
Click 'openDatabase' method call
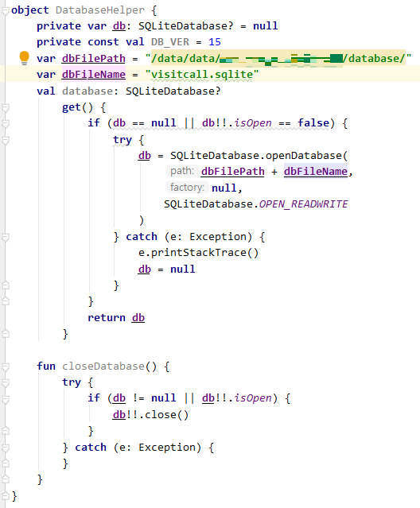pos(303,156)
